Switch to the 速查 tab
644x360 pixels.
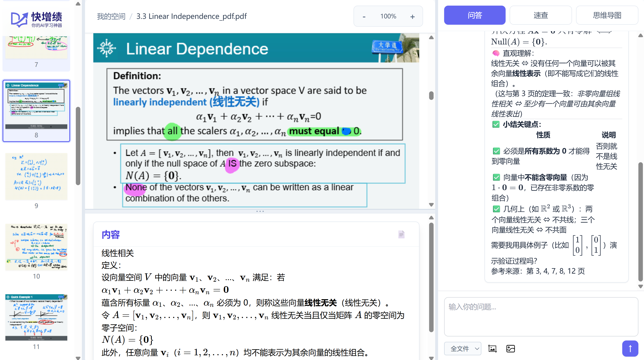(541, 15)
